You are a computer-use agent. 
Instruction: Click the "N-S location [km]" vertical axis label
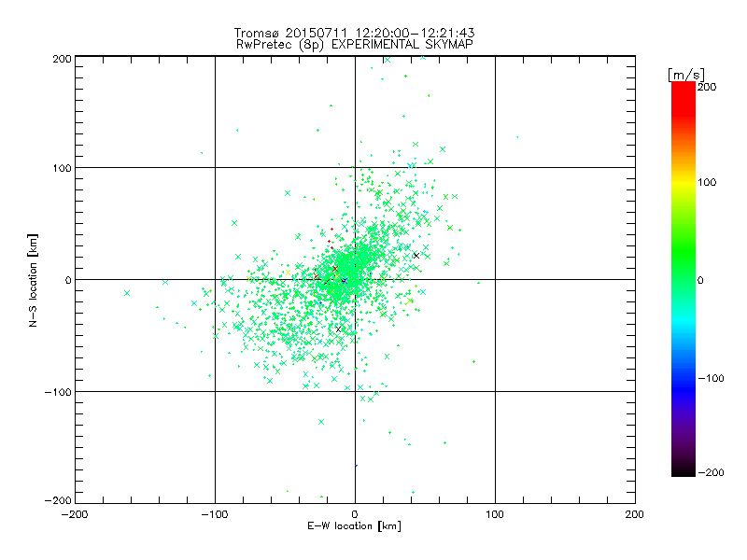click(x=33, y=280)
